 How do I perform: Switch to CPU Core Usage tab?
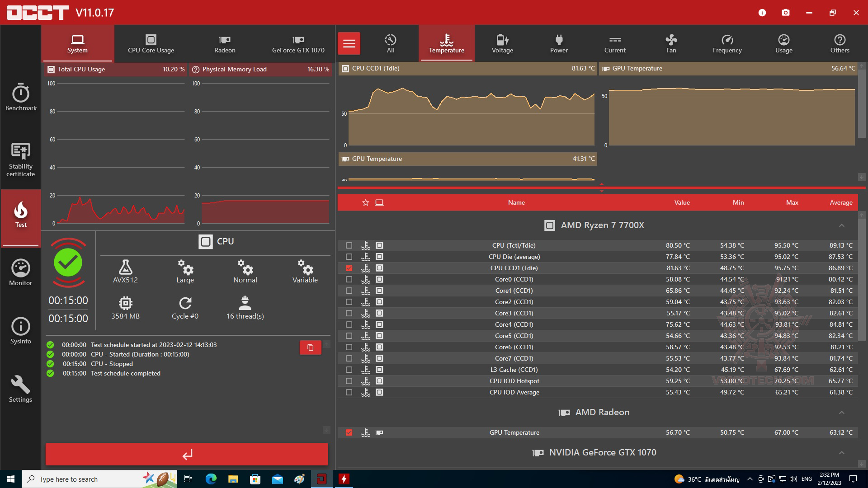151,43
